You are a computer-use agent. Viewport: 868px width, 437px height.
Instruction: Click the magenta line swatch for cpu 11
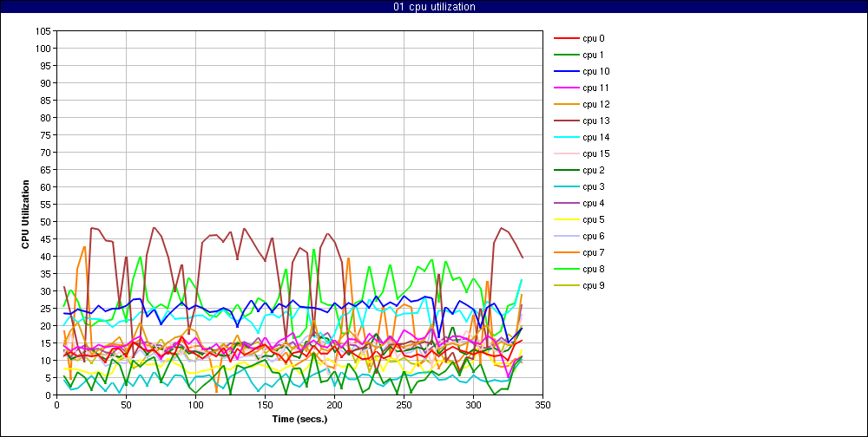567,88
